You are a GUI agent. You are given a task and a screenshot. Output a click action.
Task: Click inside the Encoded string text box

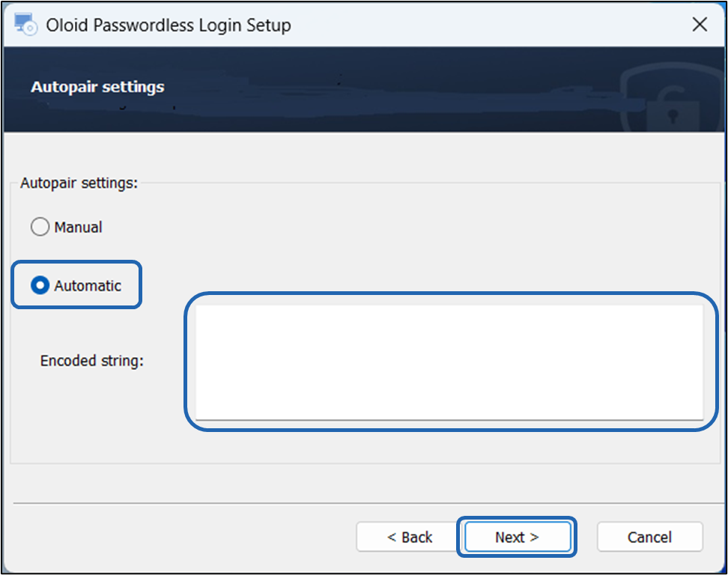pyautogui.click(x=449, y=362)
